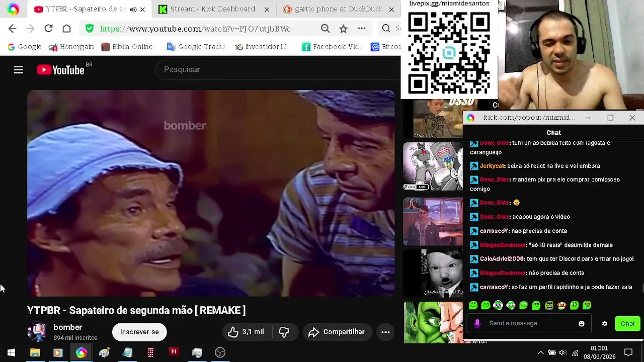This screenshot has height=362, width=644.
Task: Mute the YTPBR tab audio icon
Action: pyautogui.click(x=133, y=9)
